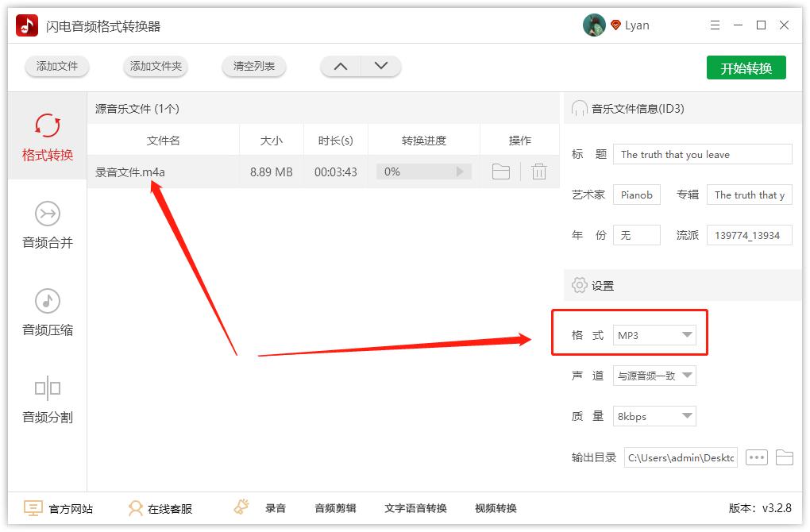Click the 标题 title input field
The width and height of the screenshot is (810, 532).
702,154
